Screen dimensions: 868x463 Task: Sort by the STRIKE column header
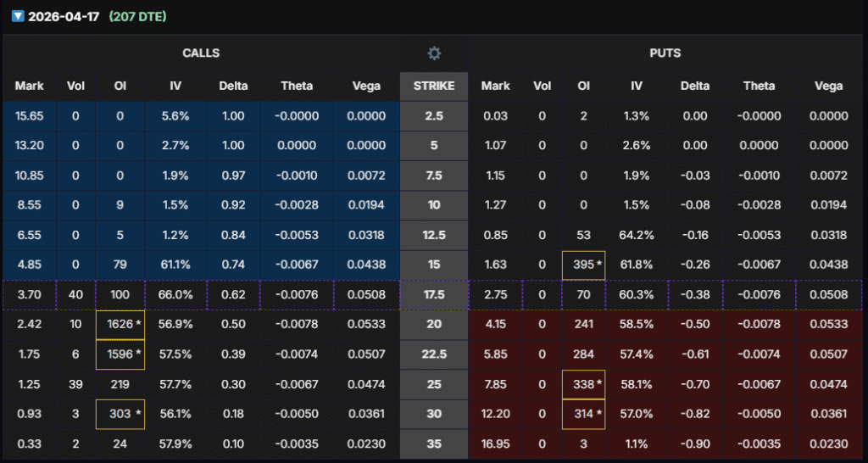pos(434,86)
